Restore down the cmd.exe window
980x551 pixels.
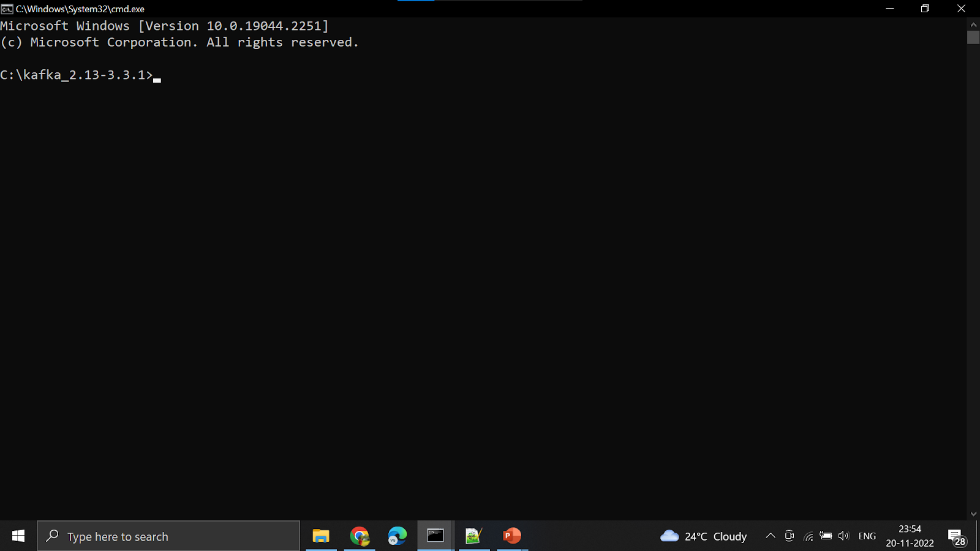[x=925, y=9]
